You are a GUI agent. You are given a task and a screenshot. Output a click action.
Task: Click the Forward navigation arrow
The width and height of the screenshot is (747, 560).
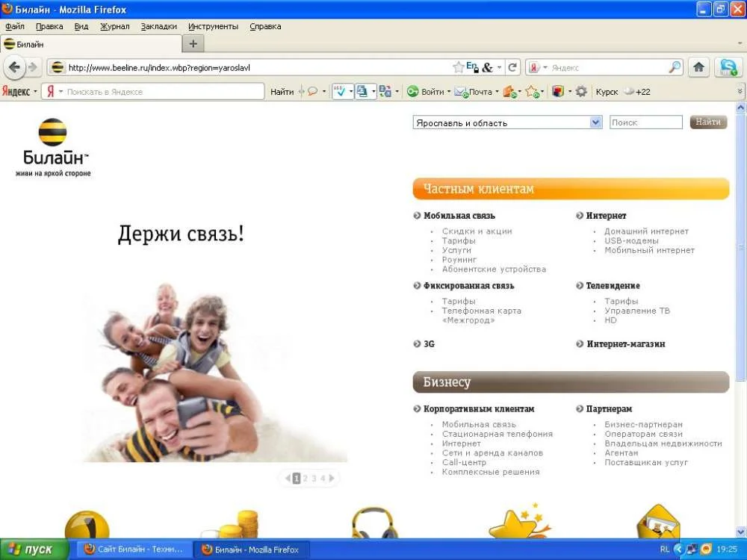32,67
